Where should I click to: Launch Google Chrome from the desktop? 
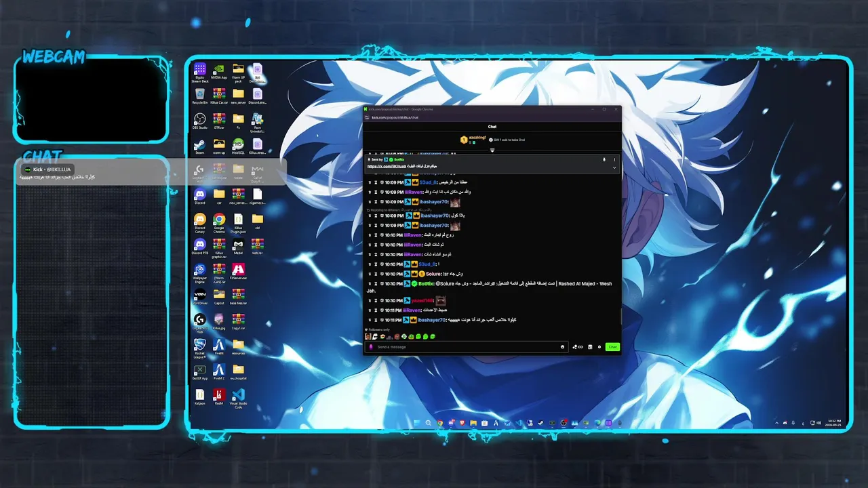pyautogui.click(x=219, y=223)
